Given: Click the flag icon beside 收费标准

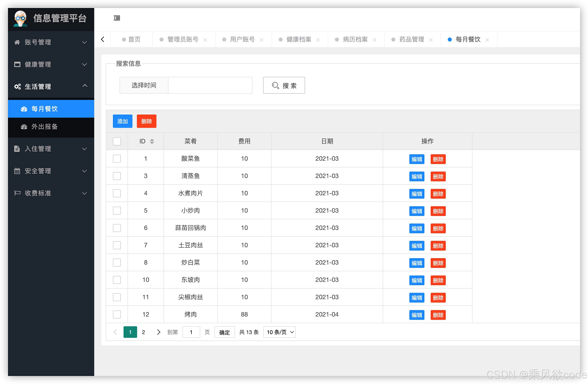Looking at the screenshot, I should click(x=17, y=193).
